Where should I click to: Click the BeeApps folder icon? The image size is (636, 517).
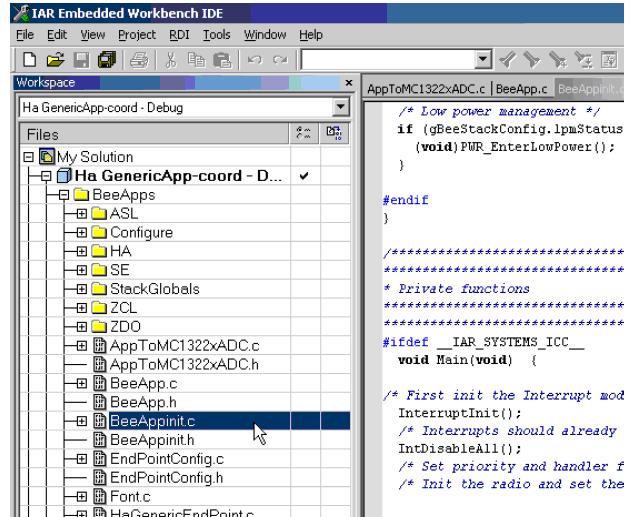coord(81,195)
